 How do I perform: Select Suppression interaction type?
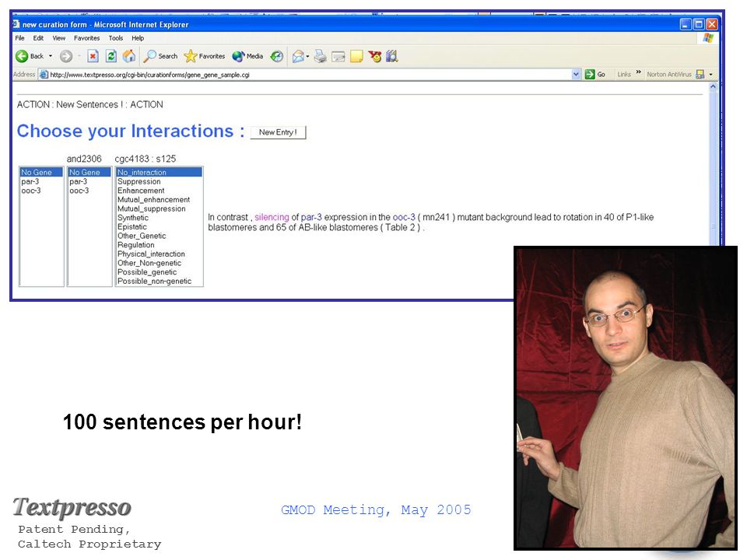pos(159,181)
